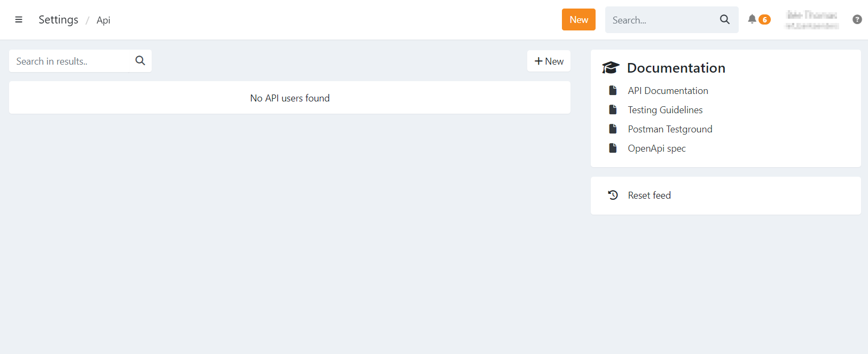Click the OpenApi spec file icon
Image resolution: width=868 pixels, height=354 pixels.
(613, 148)
